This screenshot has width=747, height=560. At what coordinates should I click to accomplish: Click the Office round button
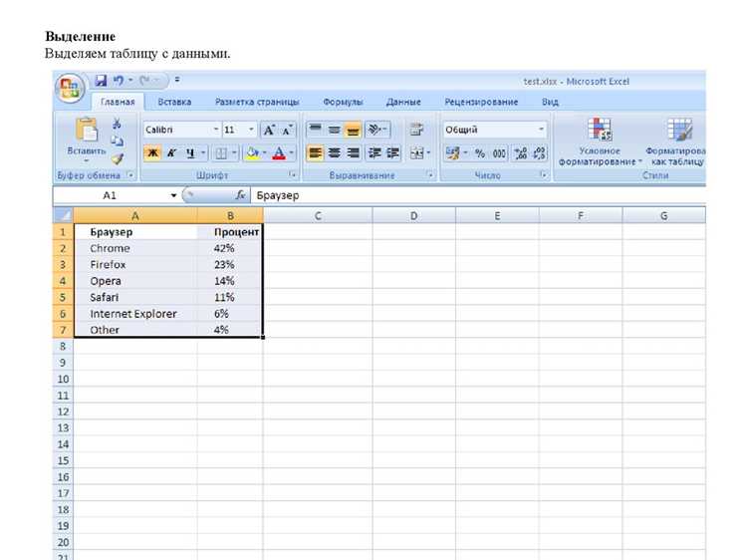coord(70,89)
